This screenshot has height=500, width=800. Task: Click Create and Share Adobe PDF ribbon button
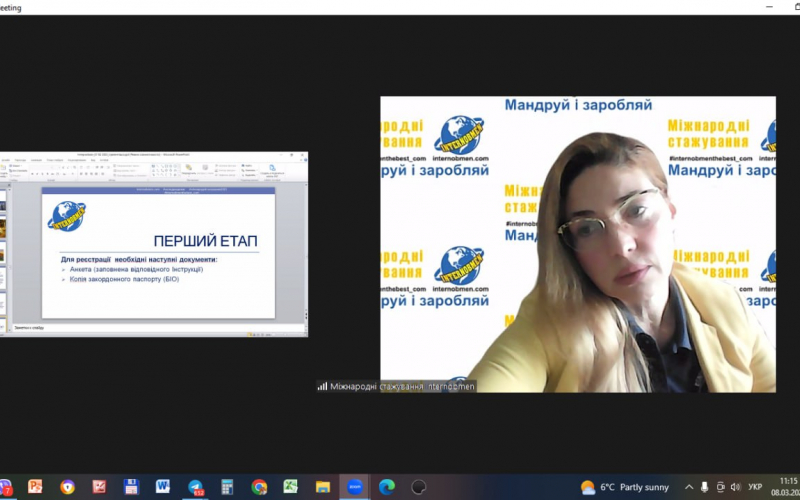(272, 170)
